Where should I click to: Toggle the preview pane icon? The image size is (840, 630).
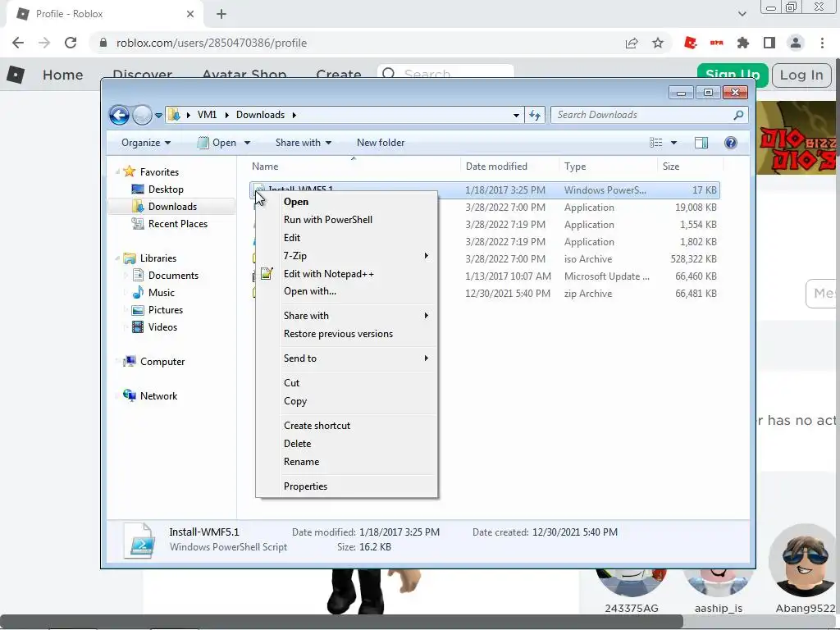701,143
